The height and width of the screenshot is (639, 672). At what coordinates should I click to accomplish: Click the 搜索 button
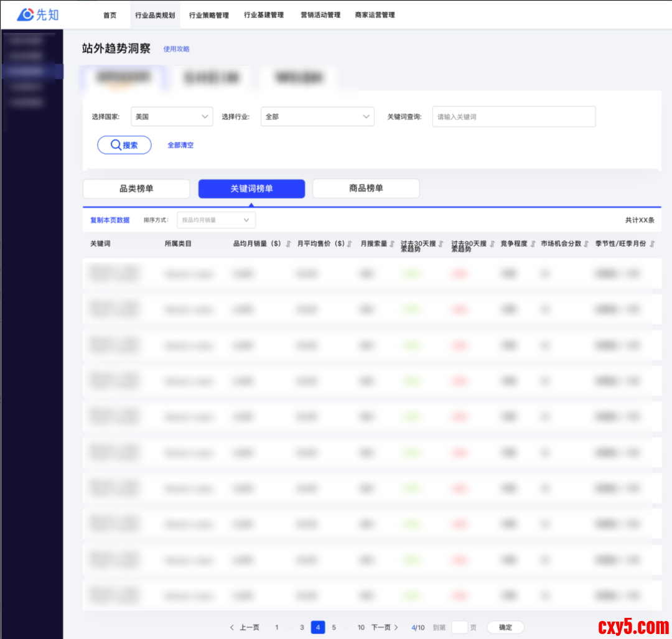click(x=124, y=145)
